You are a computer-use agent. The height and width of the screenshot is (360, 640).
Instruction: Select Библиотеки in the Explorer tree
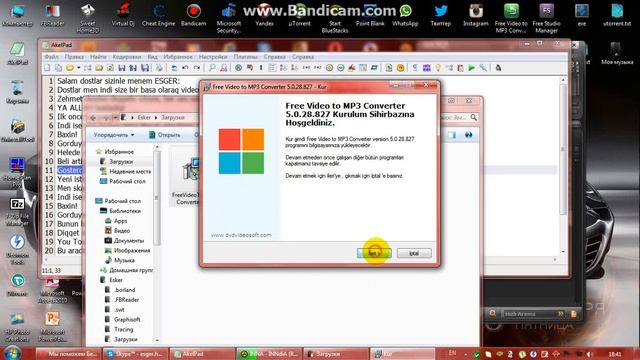(x=120, y=211)
